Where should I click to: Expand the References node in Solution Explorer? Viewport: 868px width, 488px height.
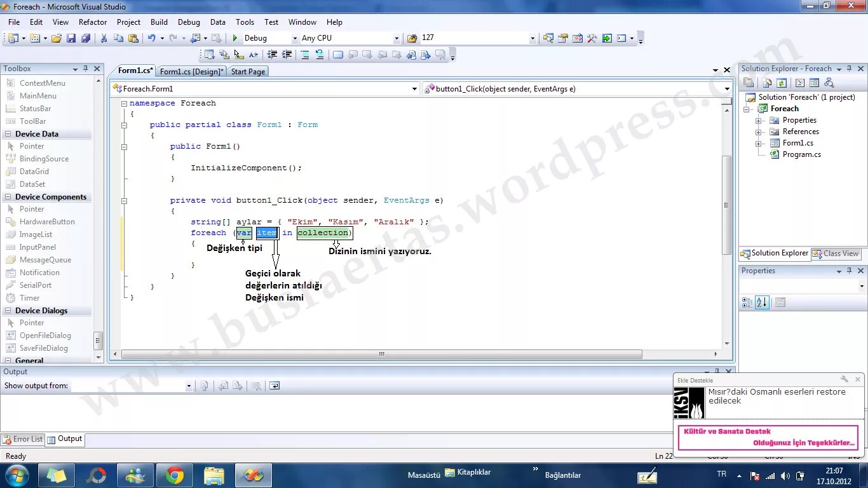758,132
